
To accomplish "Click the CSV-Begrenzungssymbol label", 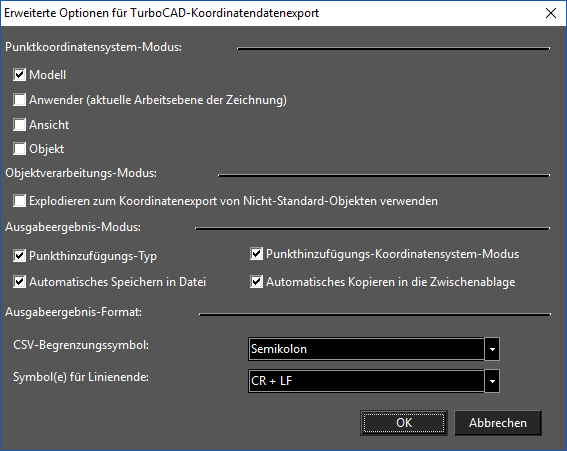I will click(81, 345).
